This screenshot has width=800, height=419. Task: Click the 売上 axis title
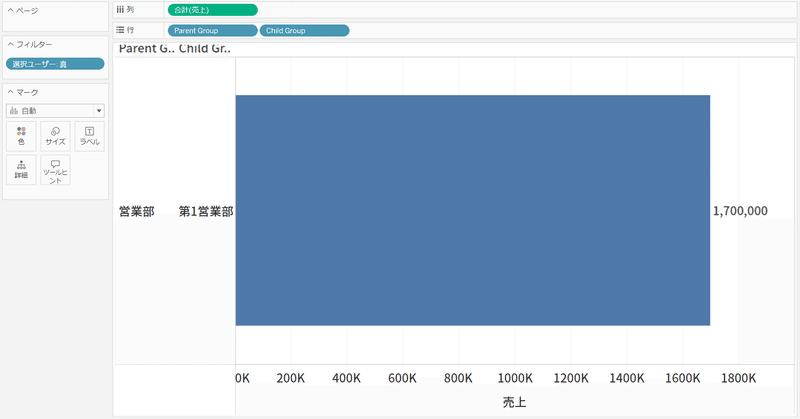pos(514,402)
